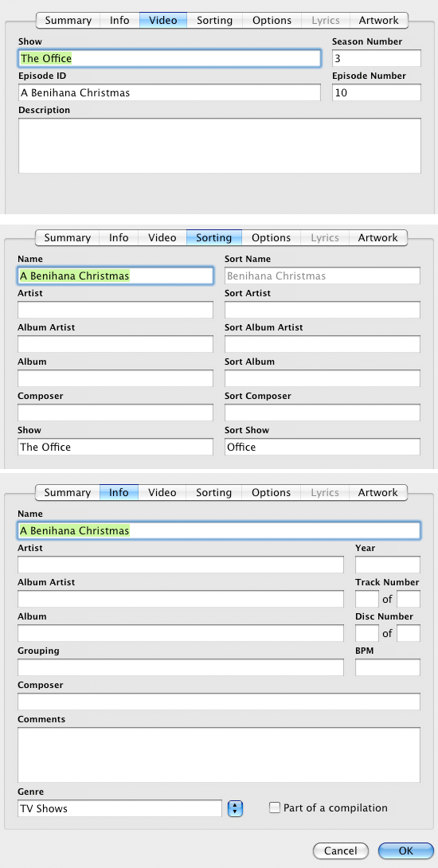The width and height of the screenshot is (438, 868).
Task: Click the Name field in the Sorting panel
Action: pyautogui.click(x=115, y=276)
